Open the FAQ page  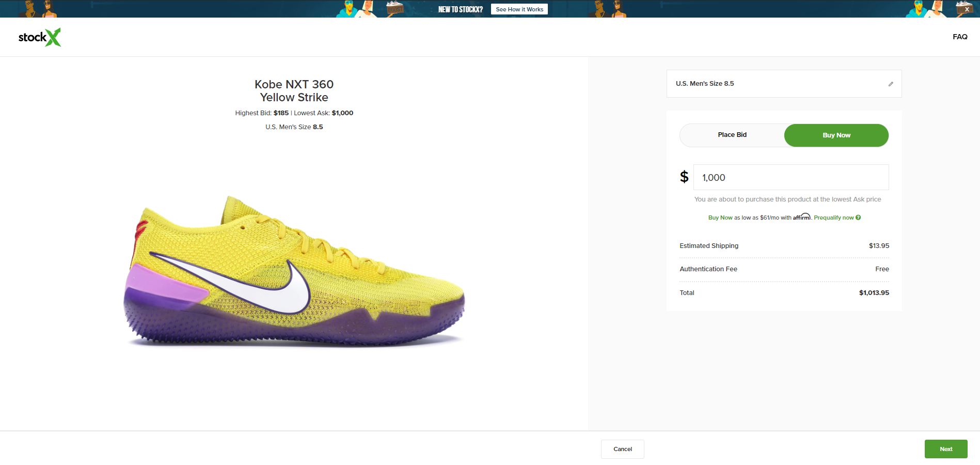point(960,37)
